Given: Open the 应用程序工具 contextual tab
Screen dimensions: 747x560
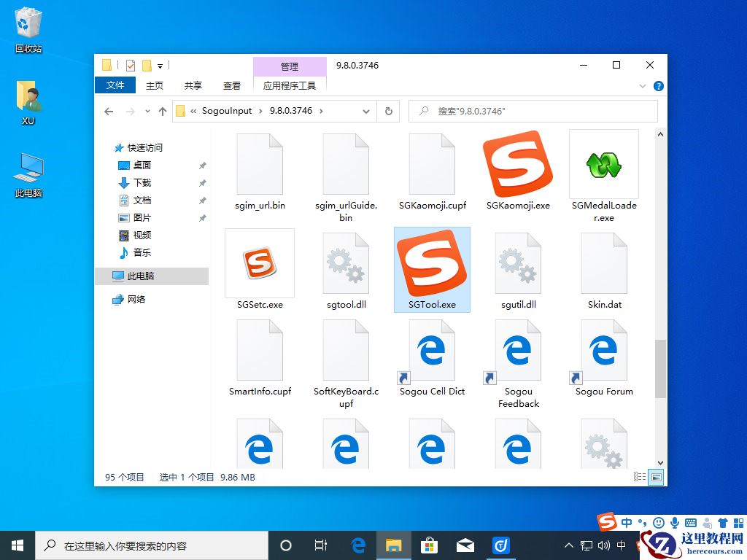Looking at the screenshot, I should click(290, 85).
